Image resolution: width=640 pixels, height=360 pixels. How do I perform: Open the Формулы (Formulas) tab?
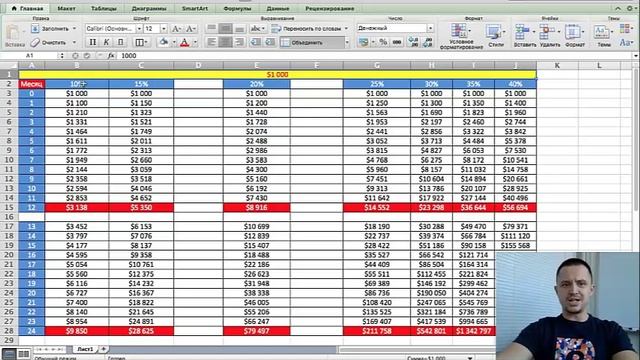point(238,9)
